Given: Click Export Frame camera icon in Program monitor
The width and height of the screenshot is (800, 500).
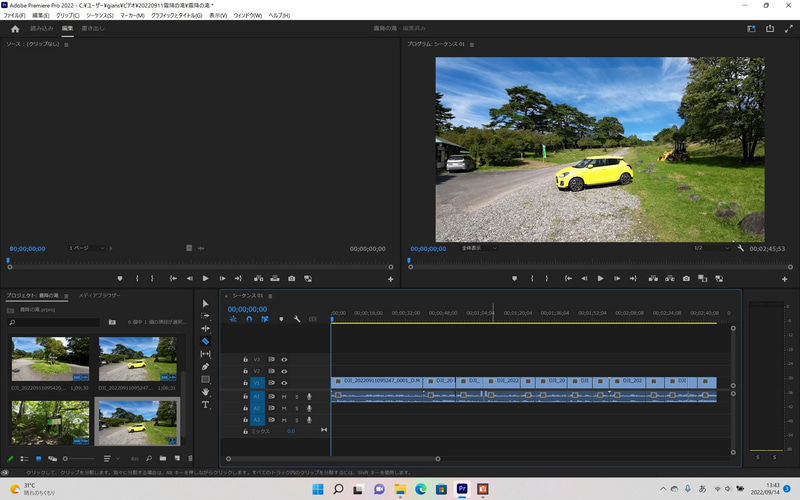Looking at the screenshot, I should point(687,278).
